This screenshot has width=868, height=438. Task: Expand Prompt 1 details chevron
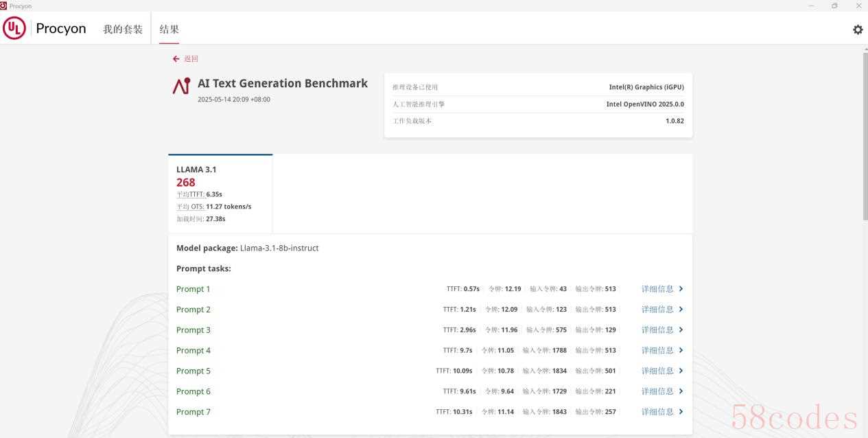click(x=681, y=289)
